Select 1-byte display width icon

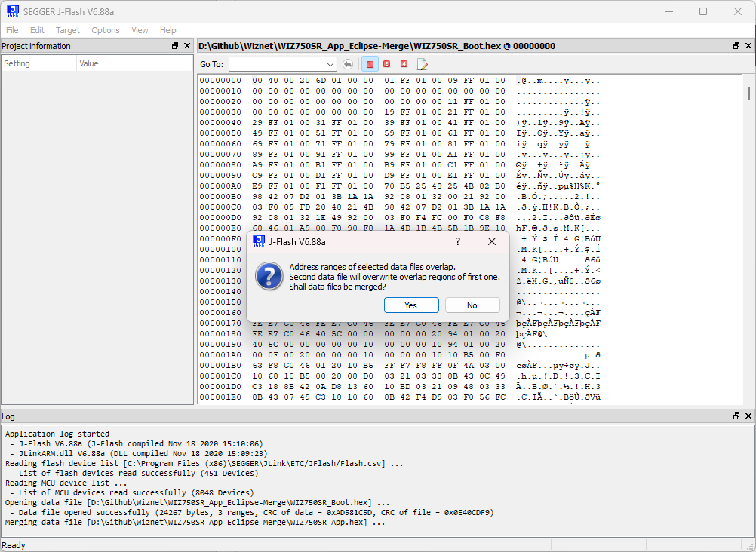tap(370, 64)
